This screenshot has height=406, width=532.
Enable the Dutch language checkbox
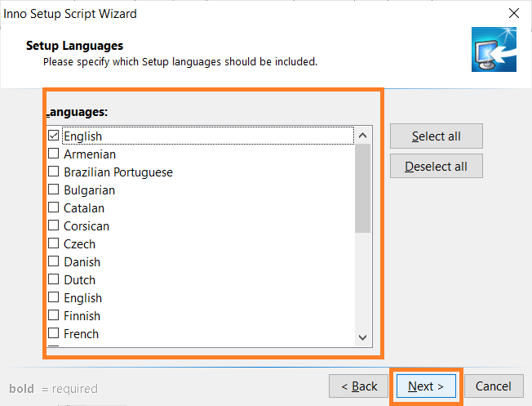(x=54, y=279)
